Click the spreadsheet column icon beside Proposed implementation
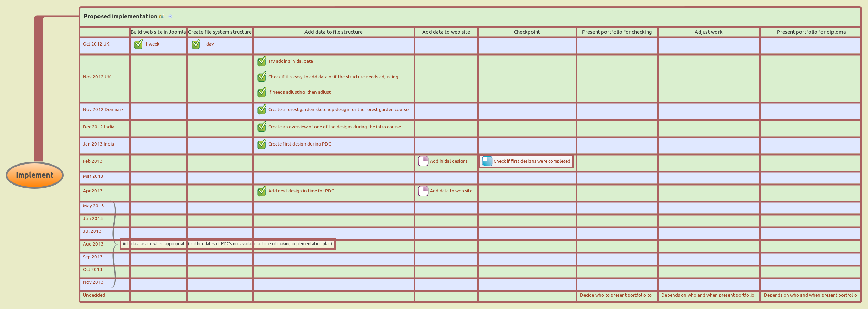Image resolution: width=868 pixels, height=309 pixels. pyautogui.click(x=162, y=16)
